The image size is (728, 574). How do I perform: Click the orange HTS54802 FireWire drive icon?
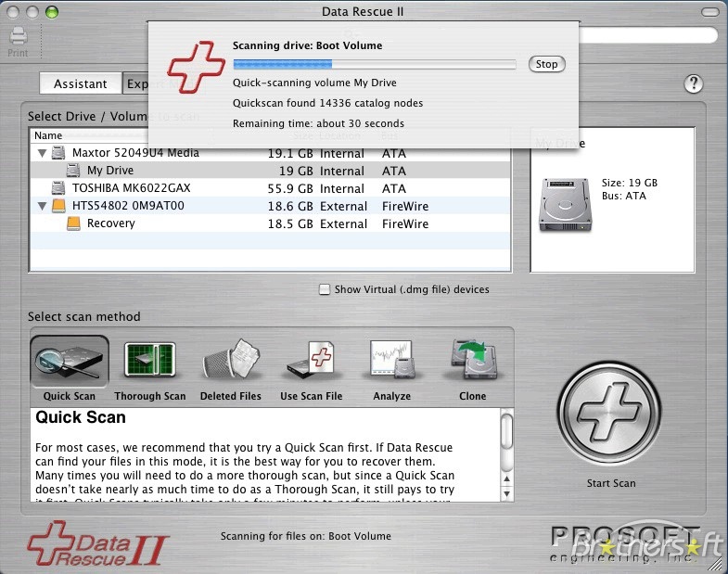58,206
